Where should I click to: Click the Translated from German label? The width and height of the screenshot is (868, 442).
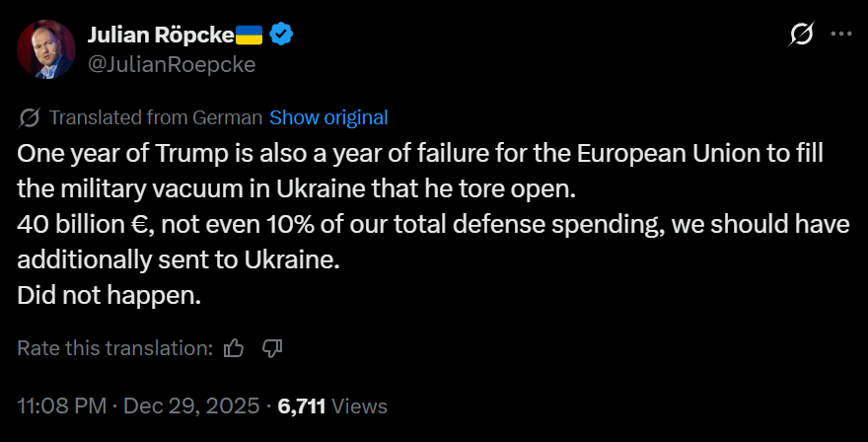point(156,117)
